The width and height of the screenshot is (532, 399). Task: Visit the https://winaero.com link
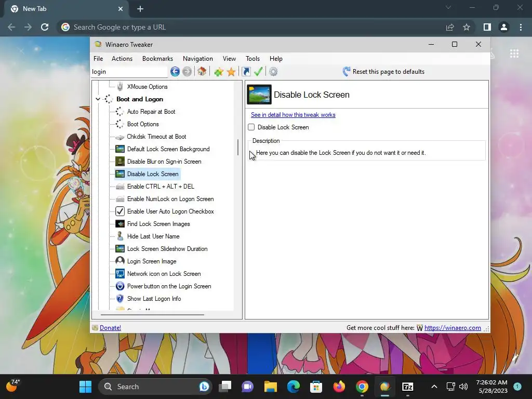pos(453,328)
